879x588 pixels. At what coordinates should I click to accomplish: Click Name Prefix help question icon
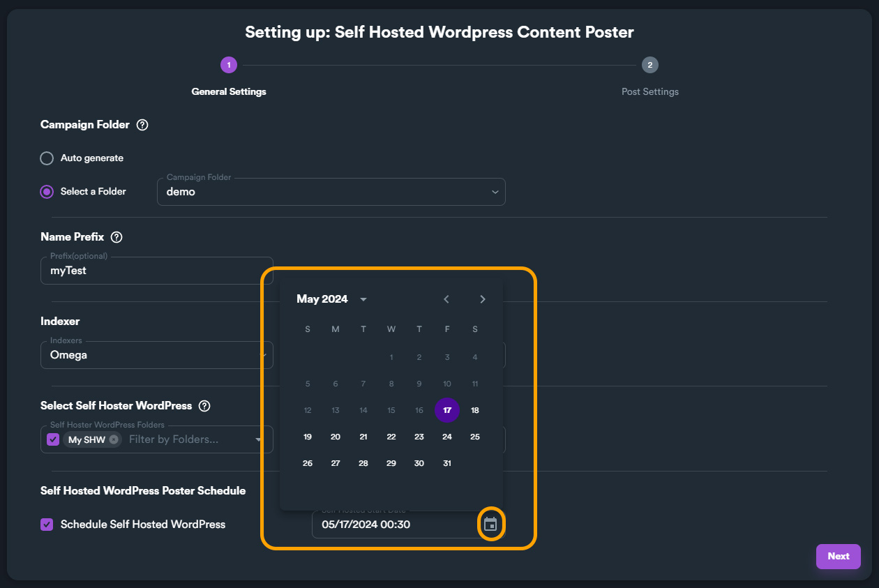[117, 237]
